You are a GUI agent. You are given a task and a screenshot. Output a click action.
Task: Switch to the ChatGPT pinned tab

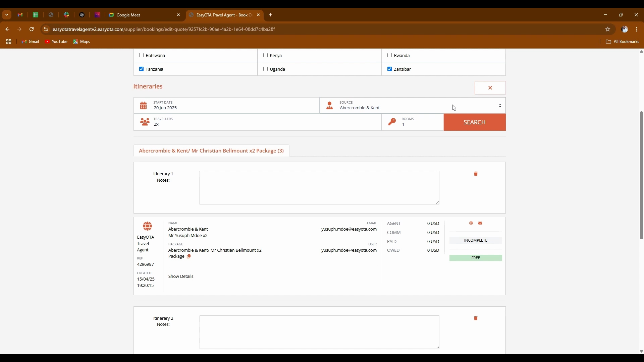pyautogui.click(x=82, y=15)
